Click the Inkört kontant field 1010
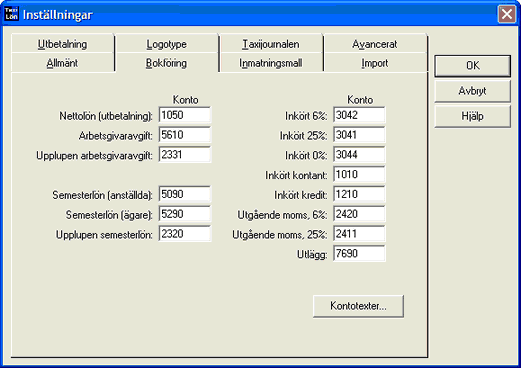The image size is (521, 368). point(359,174)
